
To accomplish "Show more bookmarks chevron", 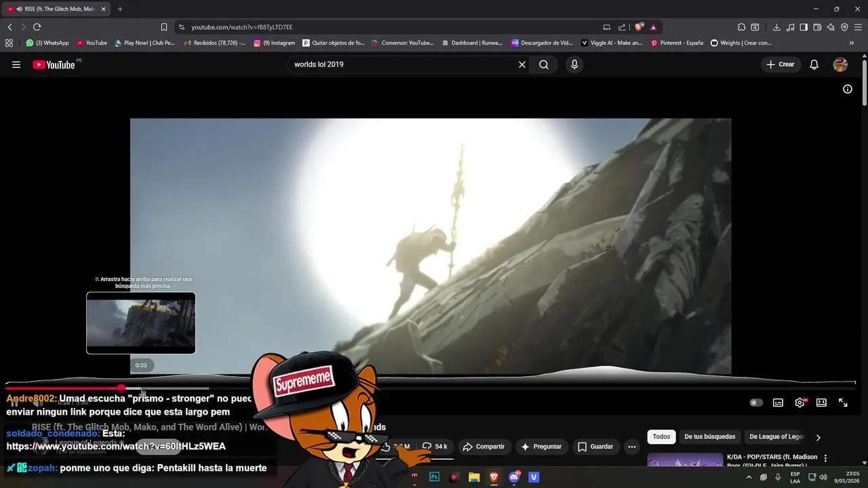I will click(x=852, y=43).
